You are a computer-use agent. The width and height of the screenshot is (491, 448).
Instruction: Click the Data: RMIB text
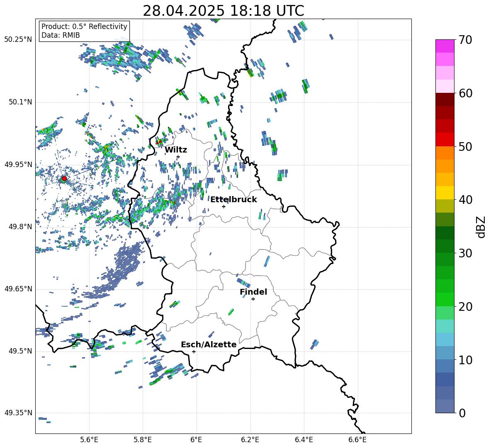(x=61, y=35)
